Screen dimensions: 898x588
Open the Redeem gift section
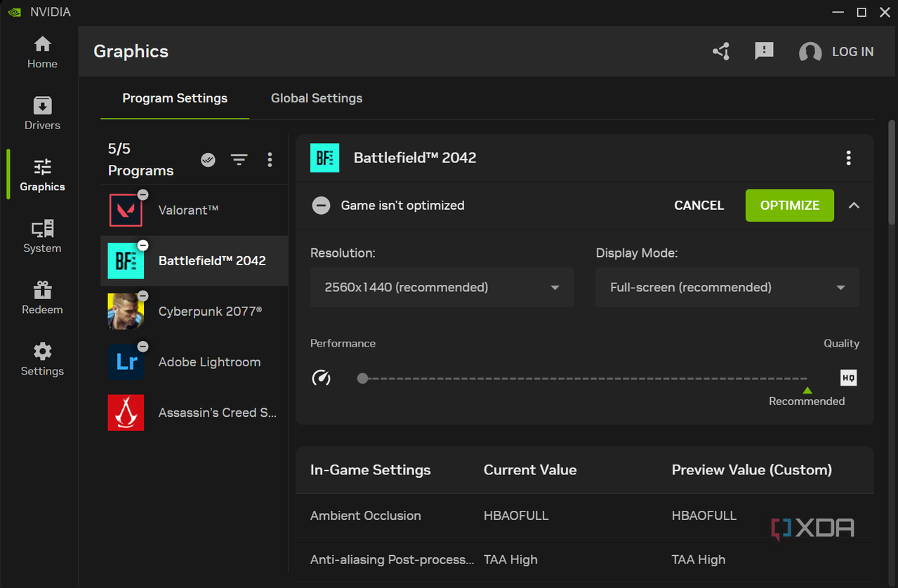42,298
